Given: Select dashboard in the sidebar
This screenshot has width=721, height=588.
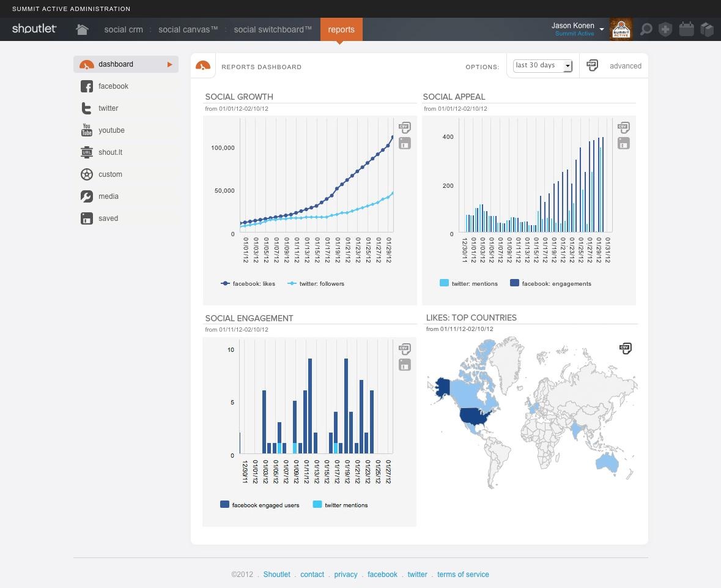Looking at the screenshot, I should [126, 64].
